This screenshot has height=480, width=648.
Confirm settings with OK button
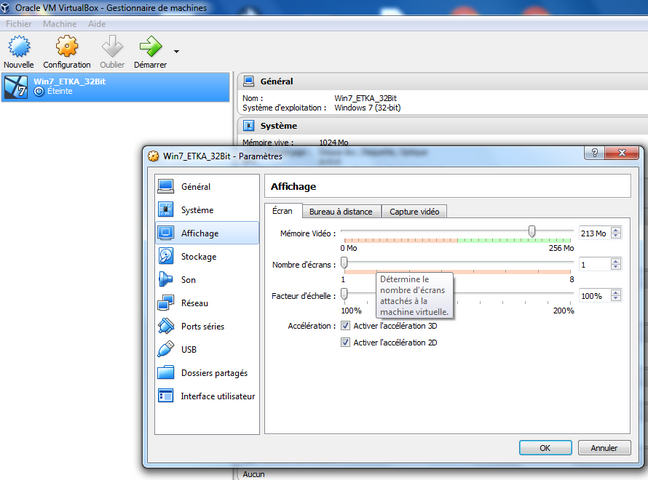(546, 448)
